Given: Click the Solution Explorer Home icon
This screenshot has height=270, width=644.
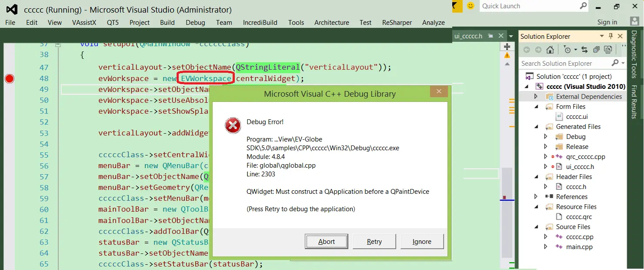Looking at the screenshot, I should pos(550,50).
